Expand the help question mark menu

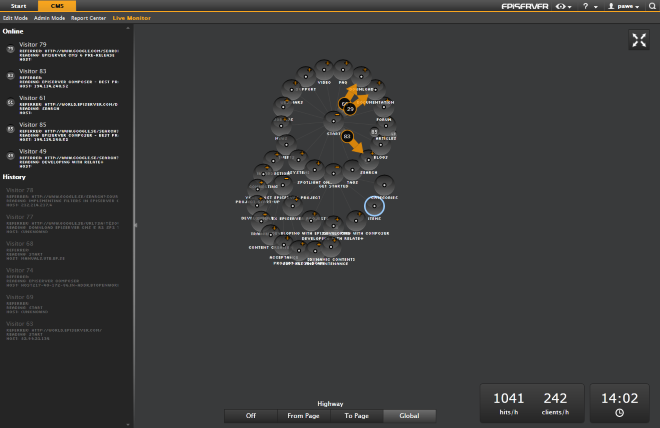pos(590,6)
